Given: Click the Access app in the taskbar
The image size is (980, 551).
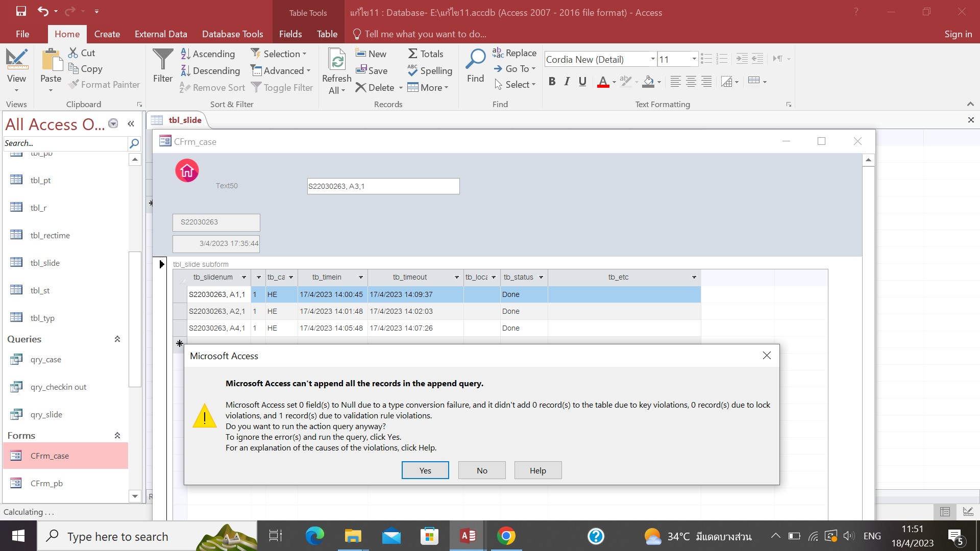Looking at the screenshot, I should pos(468,536).
